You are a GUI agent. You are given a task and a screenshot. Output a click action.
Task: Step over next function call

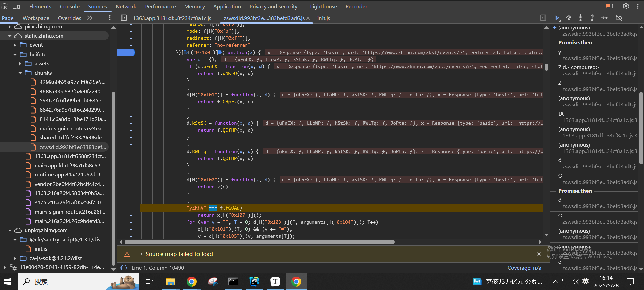pyautogui.click(x=569, y=18)
